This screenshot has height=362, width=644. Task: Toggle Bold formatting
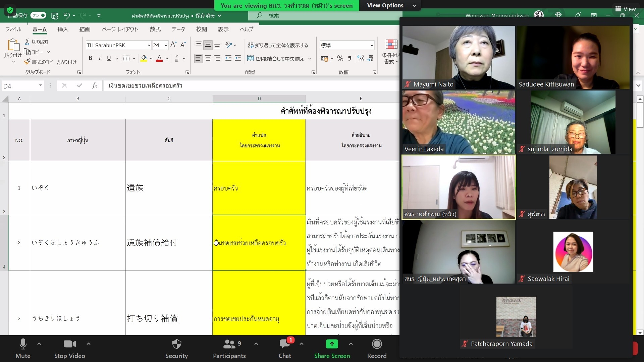pos(90,58)
